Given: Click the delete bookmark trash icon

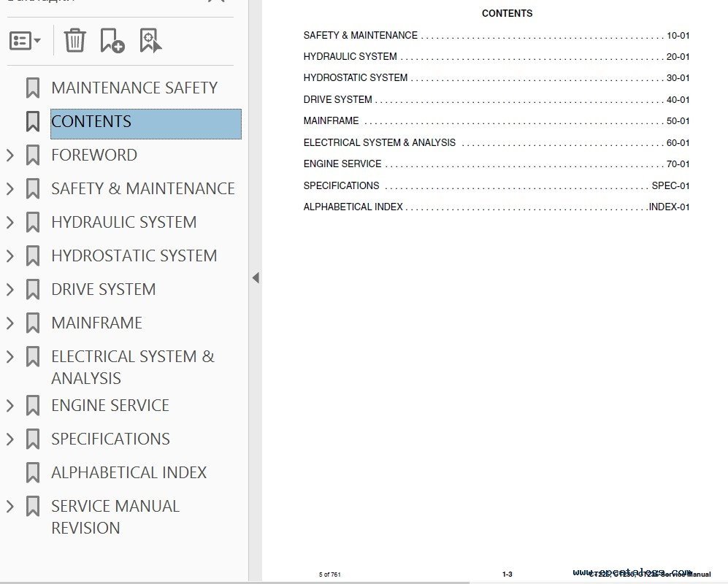Looking at the screenshot, I should point(74,40).
